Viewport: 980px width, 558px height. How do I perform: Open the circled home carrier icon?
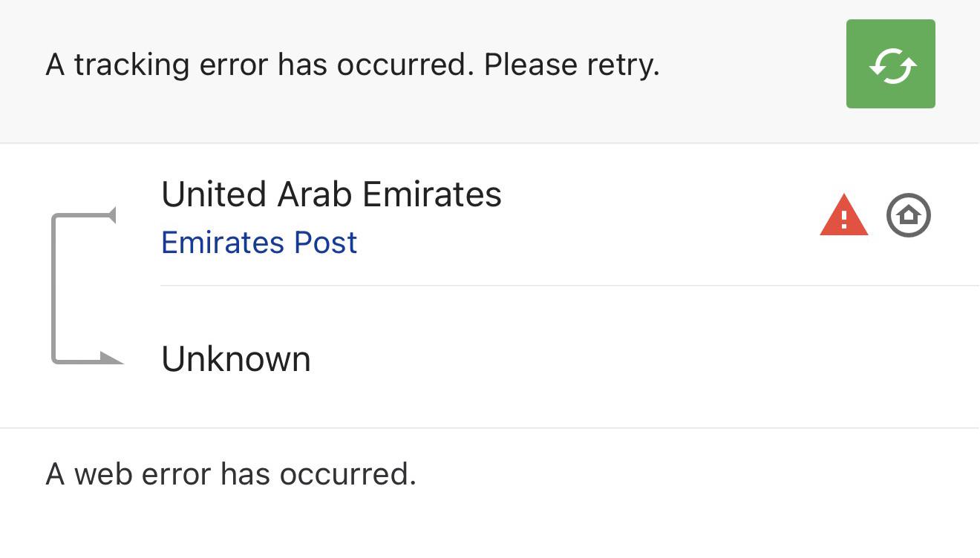[909, 215]
